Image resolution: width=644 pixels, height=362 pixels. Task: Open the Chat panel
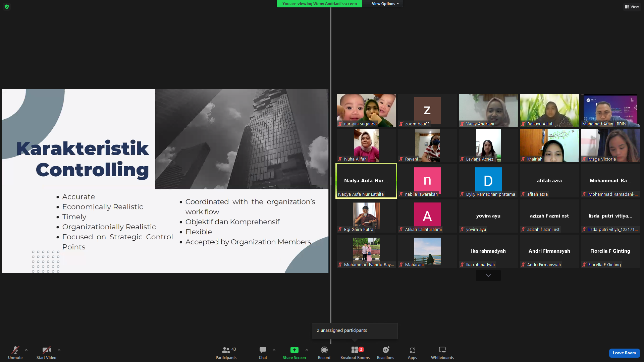[263, 353]
